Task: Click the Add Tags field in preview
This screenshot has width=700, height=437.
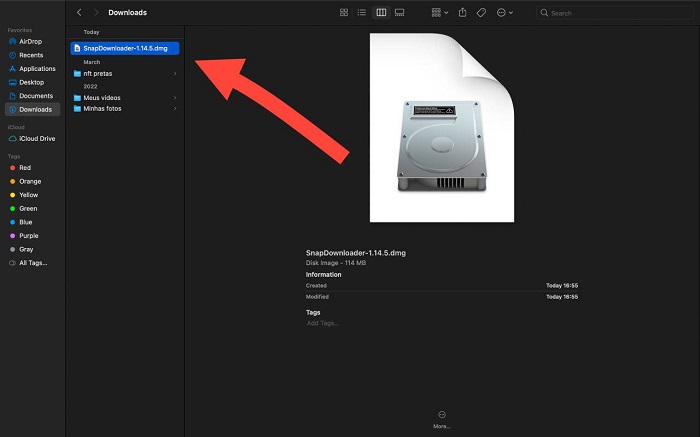Action: [x=323, y=323]
